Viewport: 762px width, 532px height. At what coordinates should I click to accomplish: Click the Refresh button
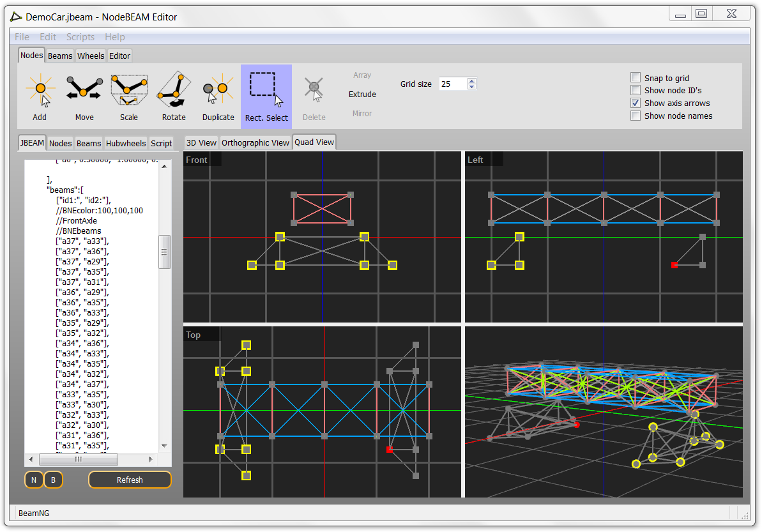(130, 480)
